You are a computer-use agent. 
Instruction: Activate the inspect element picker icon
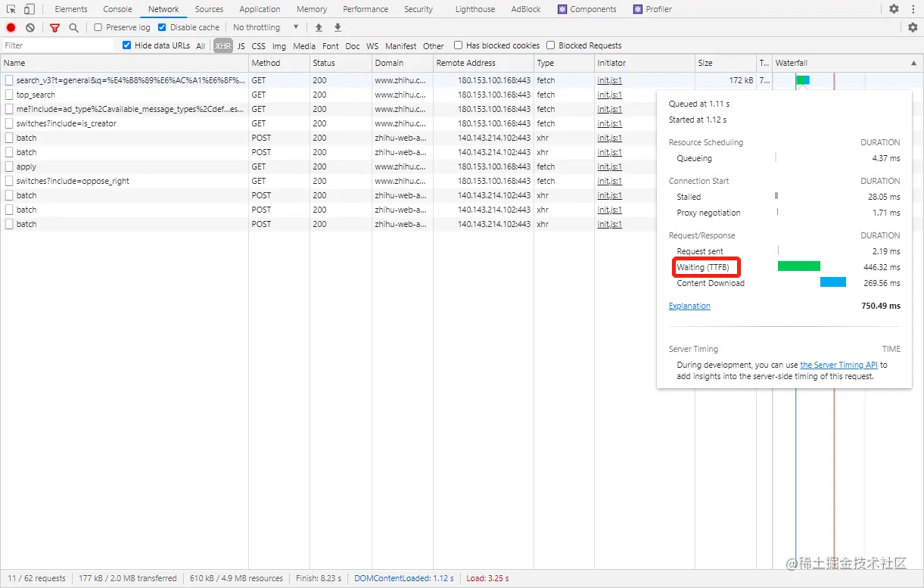point(11,9)
